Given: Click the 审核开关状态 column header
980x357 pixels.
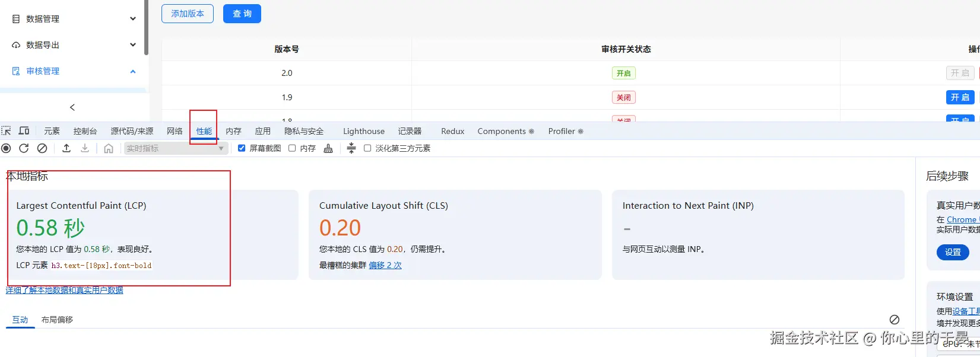Looking at the screenshot, I should pos(626,49).
